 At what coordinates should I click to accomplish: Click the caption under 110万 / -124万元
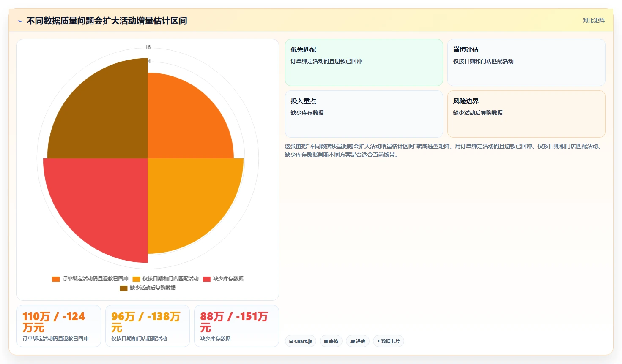click(x=55, y=339)
